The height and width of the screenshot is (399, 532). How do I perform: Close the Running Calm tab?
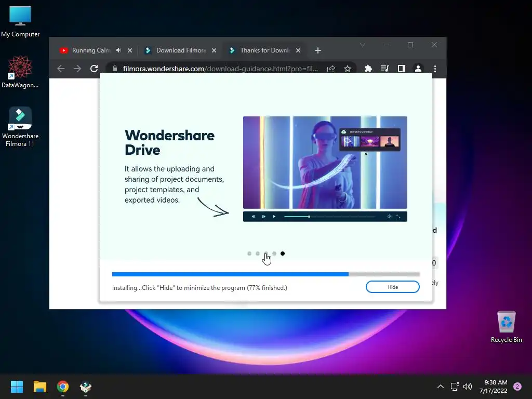130,50
